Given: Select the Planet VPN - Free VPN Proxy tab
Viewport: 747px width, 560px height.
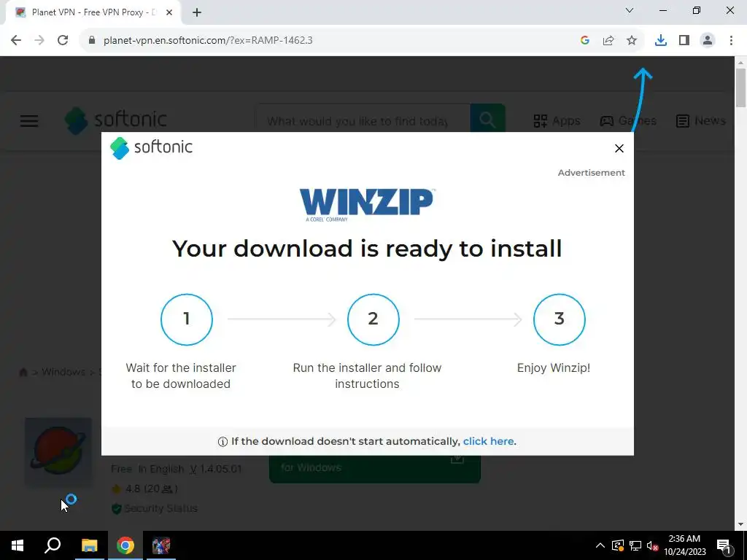Looking at the screenshot, I should coord(93,13).
